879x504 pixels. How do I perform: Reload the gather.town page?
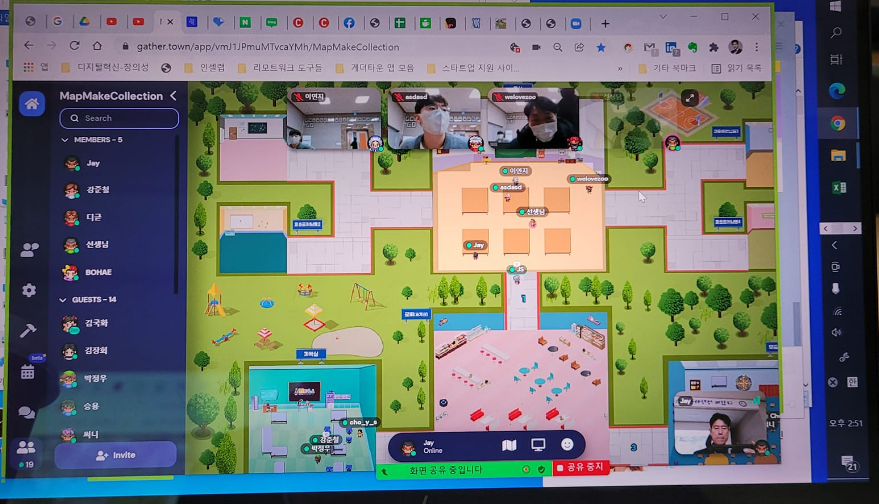click(74, 45)
